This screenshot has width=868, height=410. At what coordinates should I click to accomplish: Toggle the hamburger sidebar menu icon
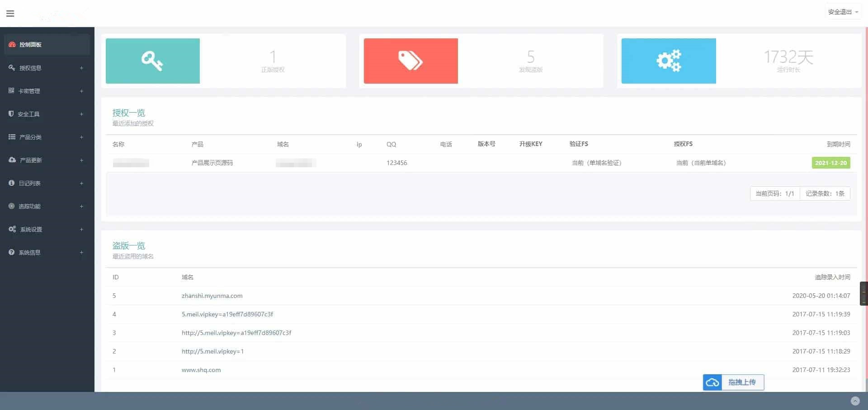[10, 14]
